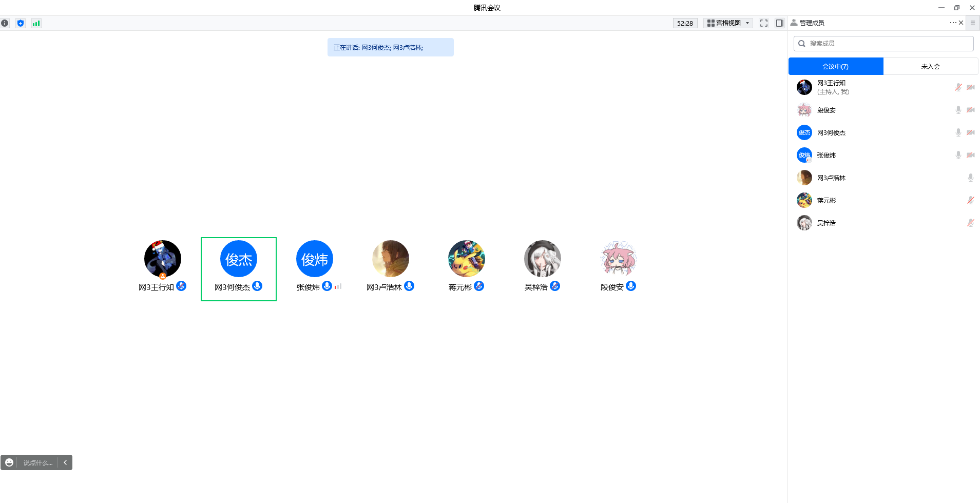The width and height of the screenshot is (980, 503).
Task: Toggle 网3王行知's camera in member list
Action: (x=971, y=87)
